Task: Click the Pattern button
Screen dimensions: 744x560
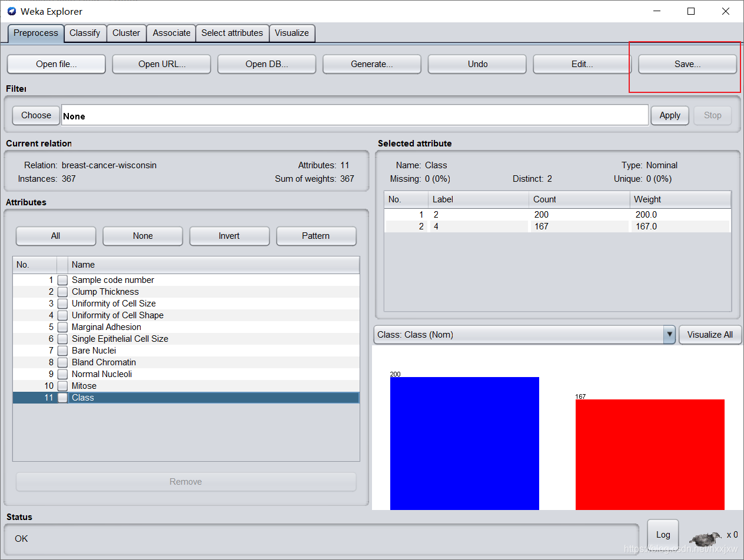Action: click(x=316, y=236)
